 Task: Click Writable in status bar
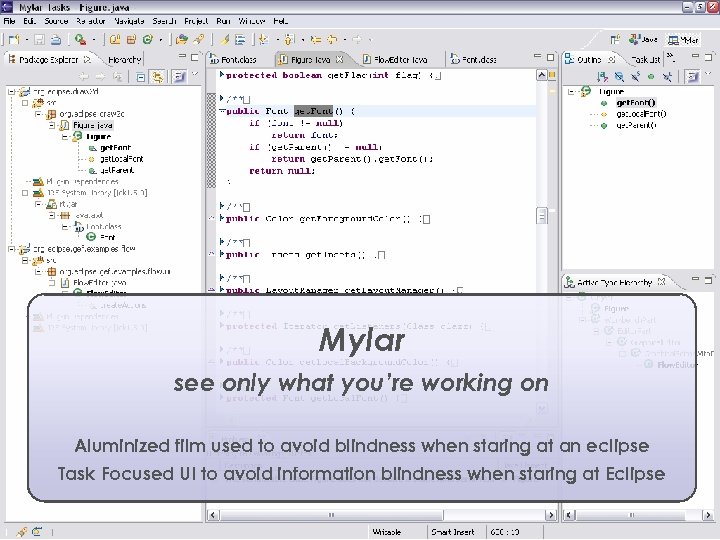pyautogui.click(x=386, y=532)
